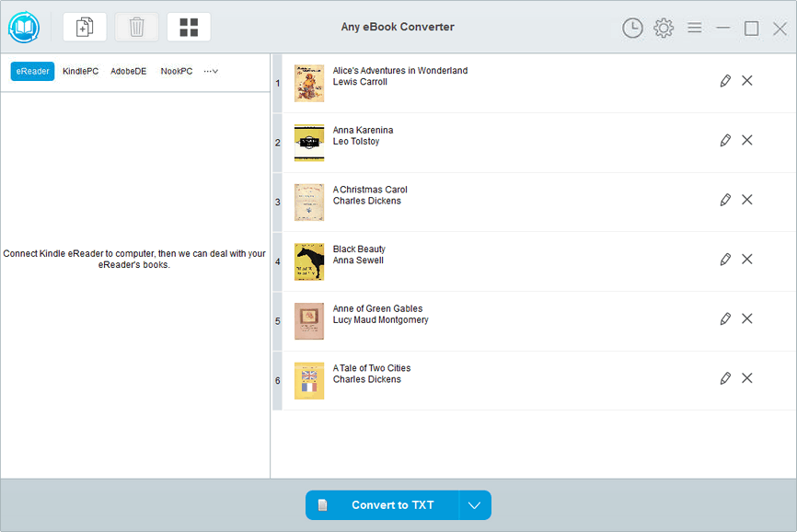Switch to the NookPC tab

pos(177,71)
